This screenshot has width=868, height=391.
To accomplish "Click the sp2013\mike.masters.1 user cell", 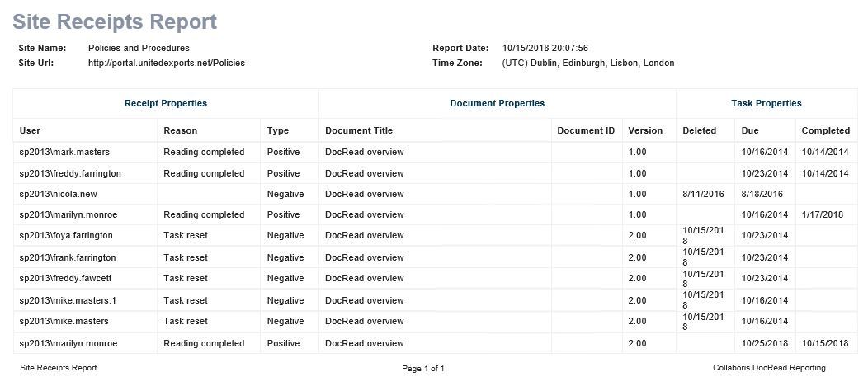I will (68, 300).
